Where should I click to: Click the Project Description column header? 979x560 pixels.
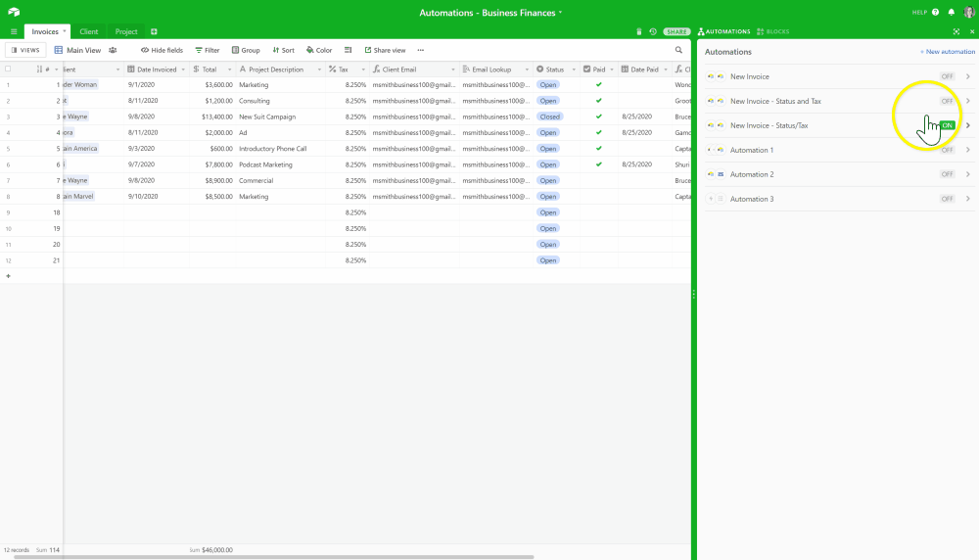pyautogui.click(x=280, y=70)
